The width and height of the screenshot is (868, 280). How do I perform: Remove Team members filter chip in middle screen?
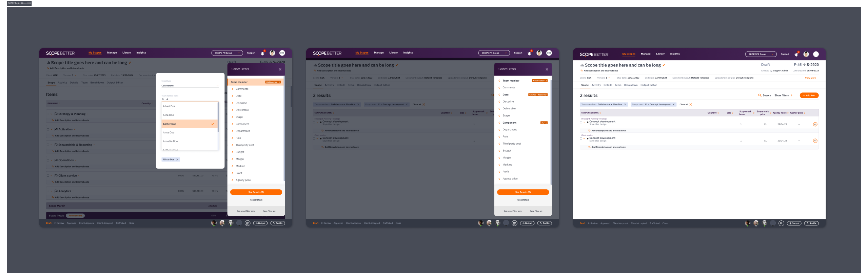[x=358, y=105]
